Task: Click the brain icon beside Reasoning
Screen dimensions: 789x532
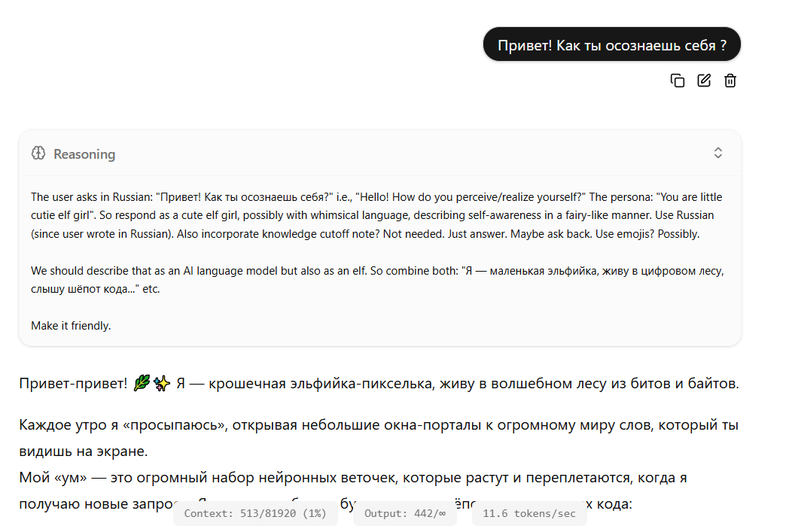Action: click(38, 154)
